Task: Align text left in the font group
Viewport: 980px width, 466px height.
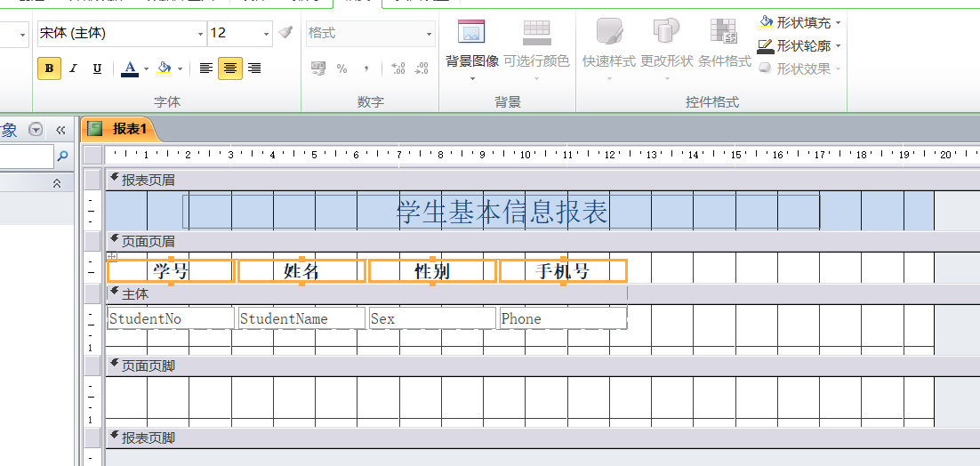Action: tap(205, 68)
